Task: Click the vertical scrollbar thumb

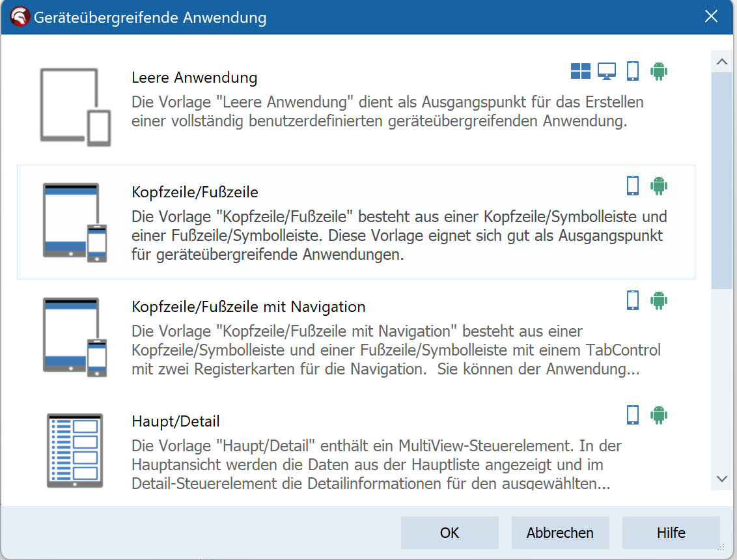Action: pos(721,180)
